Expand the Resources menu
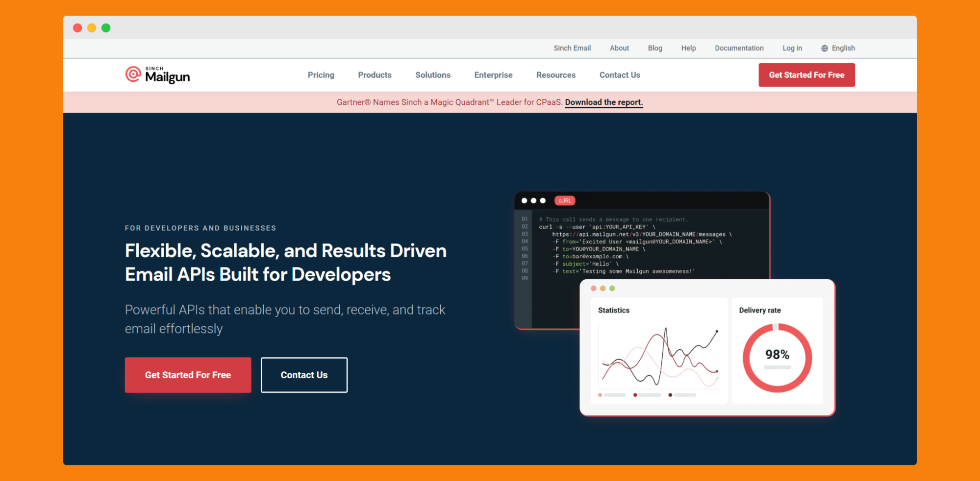Screen dimensions: 980x481 click(555, 75)
